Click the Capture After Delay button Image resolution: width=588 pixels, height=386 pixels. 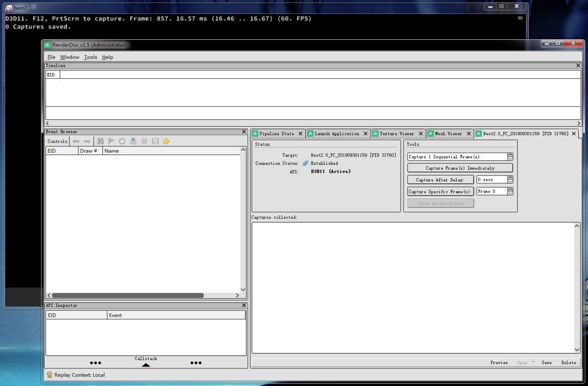coord(440,180)
